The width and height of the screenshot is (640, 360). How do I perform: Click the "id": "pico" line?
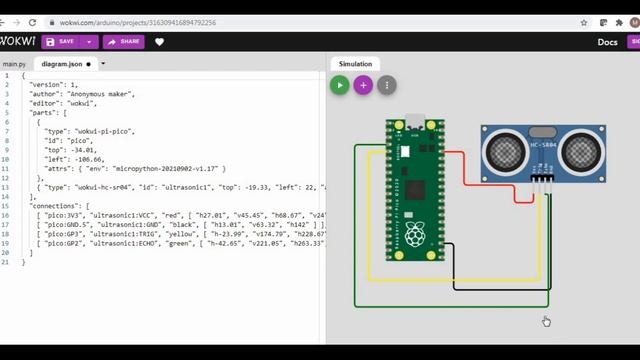point(69,141)
